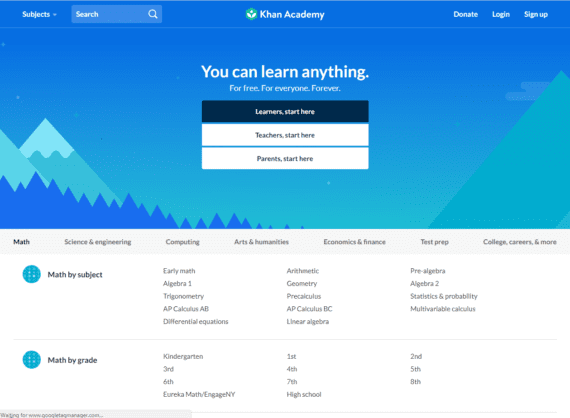
Task: Click the Math by subject globe icon
Action: (x=32, y=274)
